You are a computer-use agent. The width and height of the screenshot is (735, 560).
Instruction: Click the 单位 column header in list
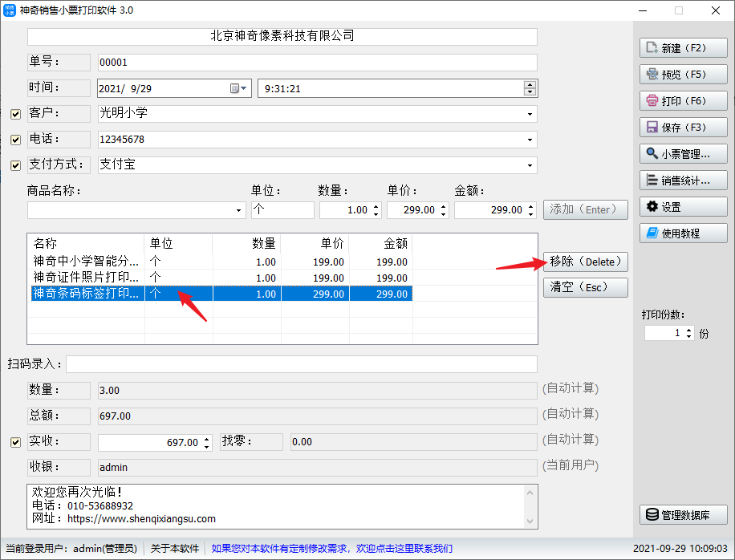point(178,243)
